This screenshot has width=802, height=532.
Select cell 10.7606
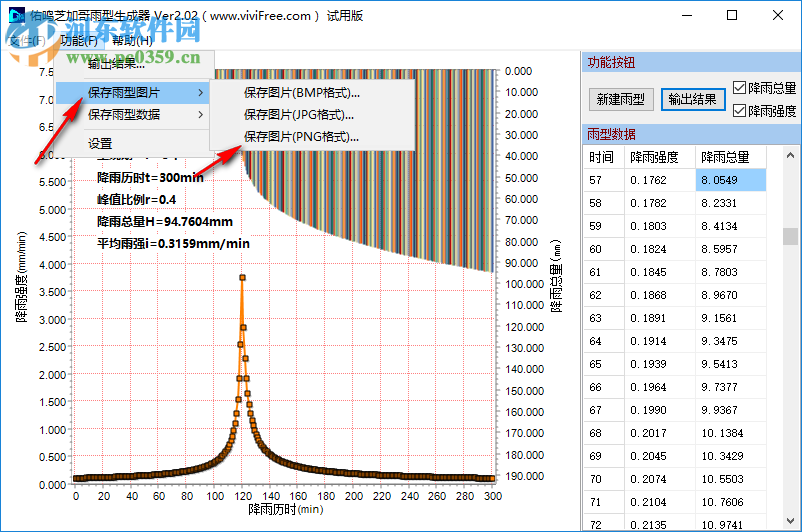(730, 502)
